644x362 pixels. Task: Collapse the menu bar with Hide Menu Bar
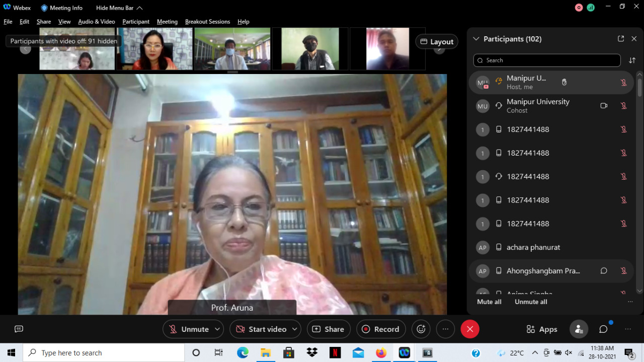pos(119,8)
